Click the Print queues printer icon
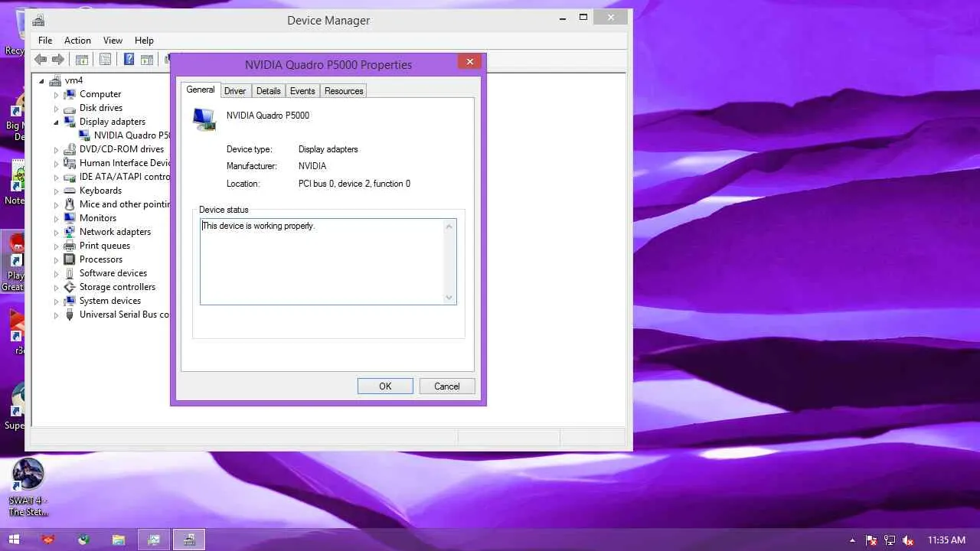 (x=70, y=246)
